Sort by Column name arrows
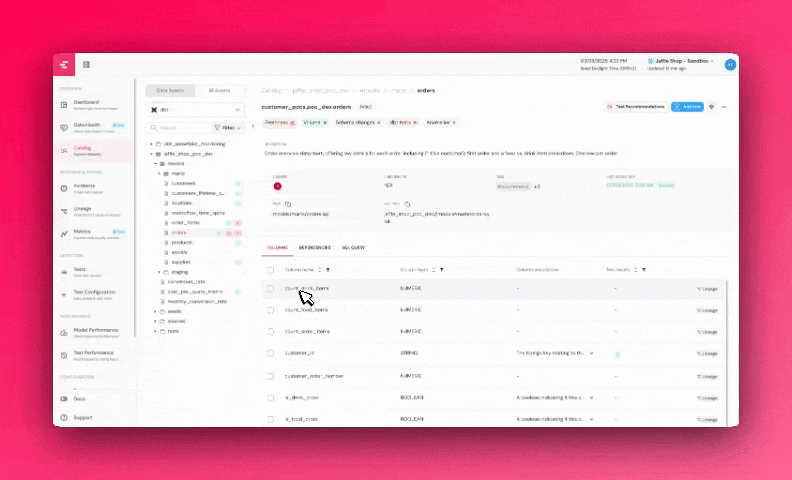Viewport: 792px width, 480px height. pos(319,270)
